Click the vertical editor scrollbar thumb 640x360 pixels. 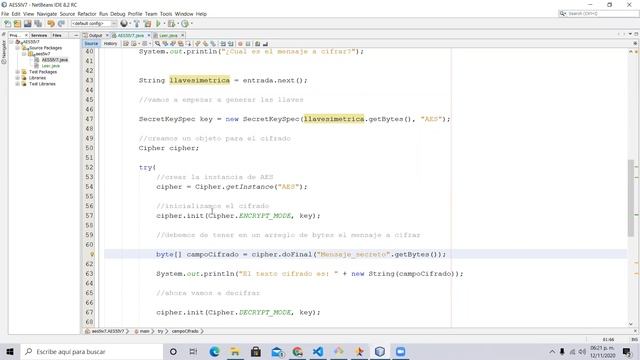tap(631, 198)
